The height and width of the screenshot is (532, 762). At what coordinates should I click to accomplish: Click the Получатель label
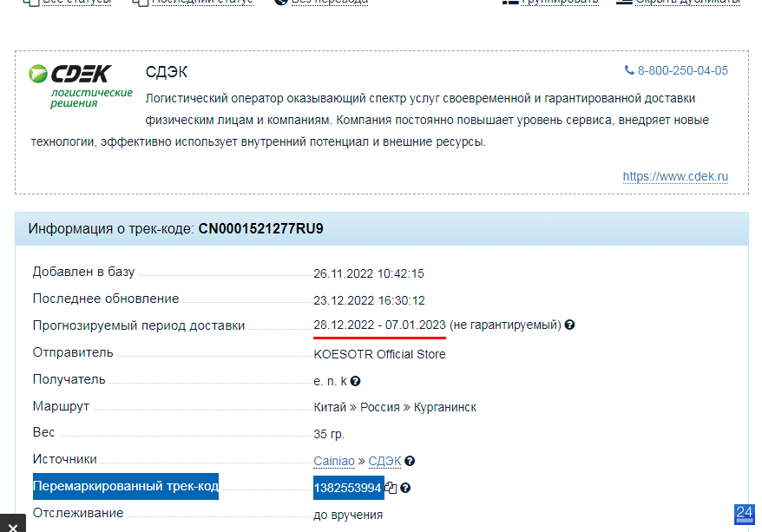point(69,379)
